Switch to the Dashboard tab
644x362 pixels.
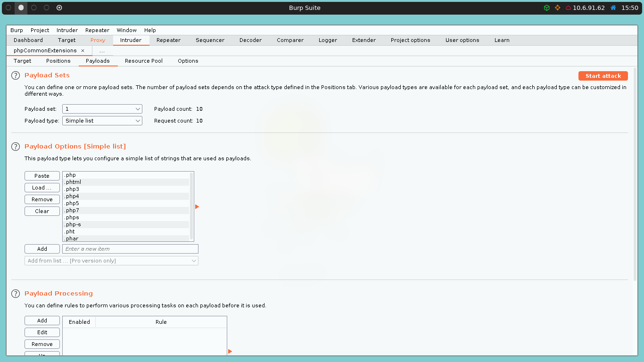click(28, 40)
